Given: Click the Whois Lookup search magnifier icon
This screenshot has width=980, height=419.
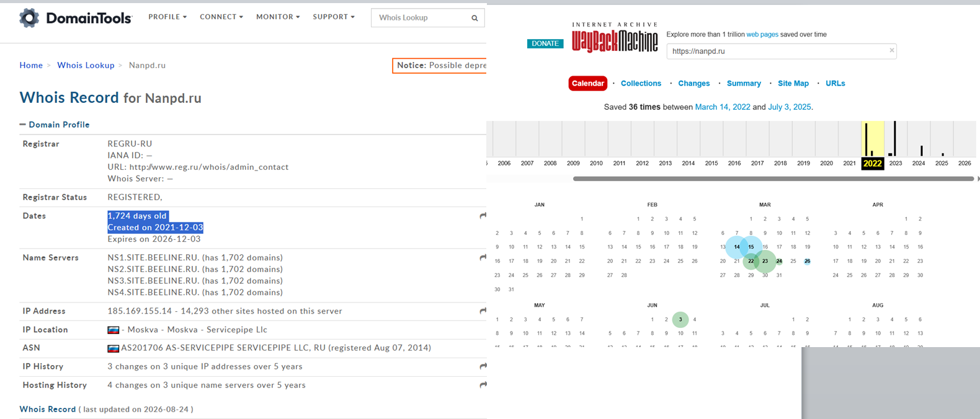Looking at the screenshot, I should pos(474,18).
